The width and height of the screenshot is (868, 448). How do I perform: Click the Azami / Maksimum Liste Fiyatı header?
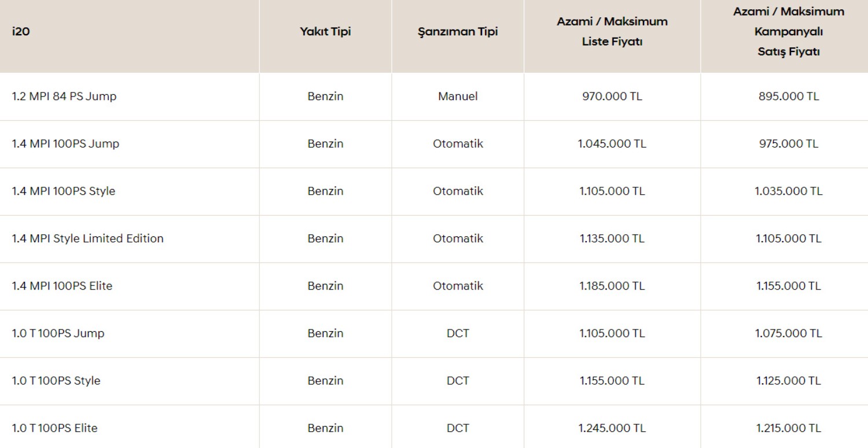click(x=612, y=32)
